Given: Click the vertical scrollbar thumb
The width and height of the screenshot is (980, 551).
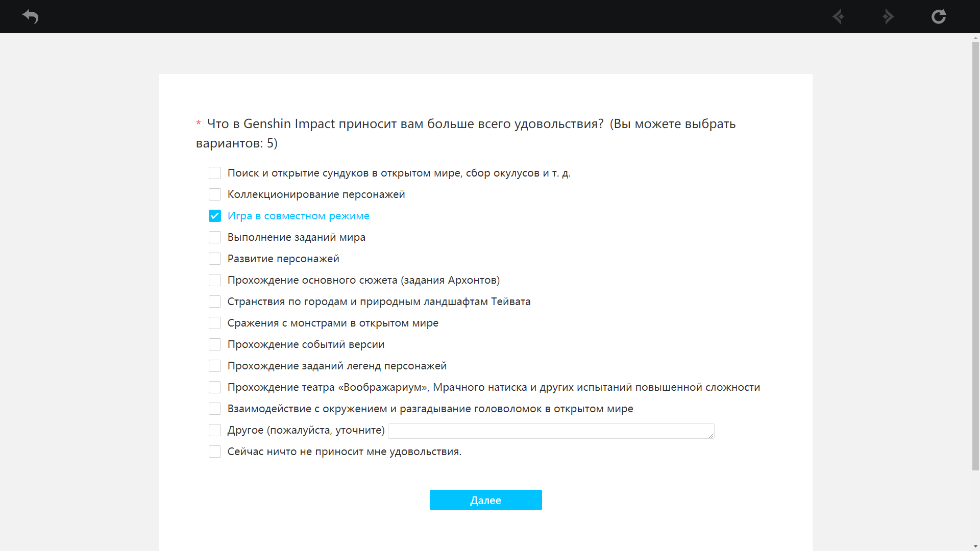Looking at the screenshot, I should click(975, 255).
